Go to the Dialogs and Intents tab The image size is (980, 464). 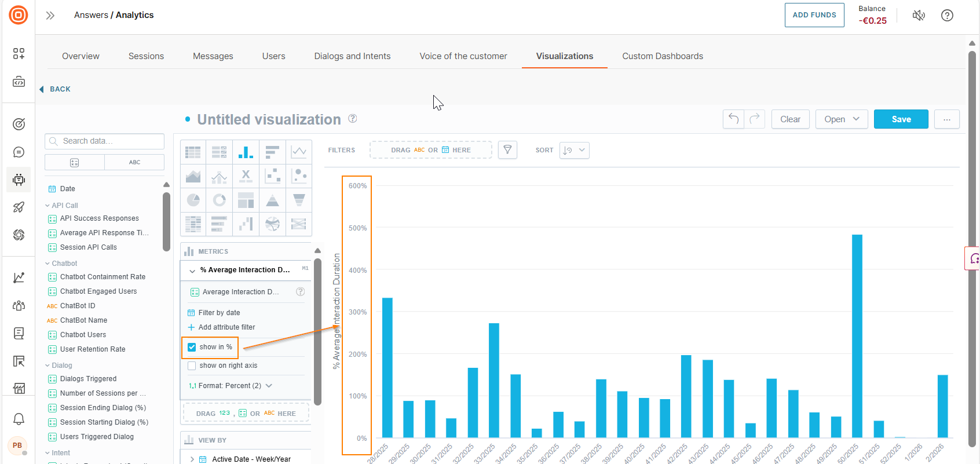click(x=352, y=56)
